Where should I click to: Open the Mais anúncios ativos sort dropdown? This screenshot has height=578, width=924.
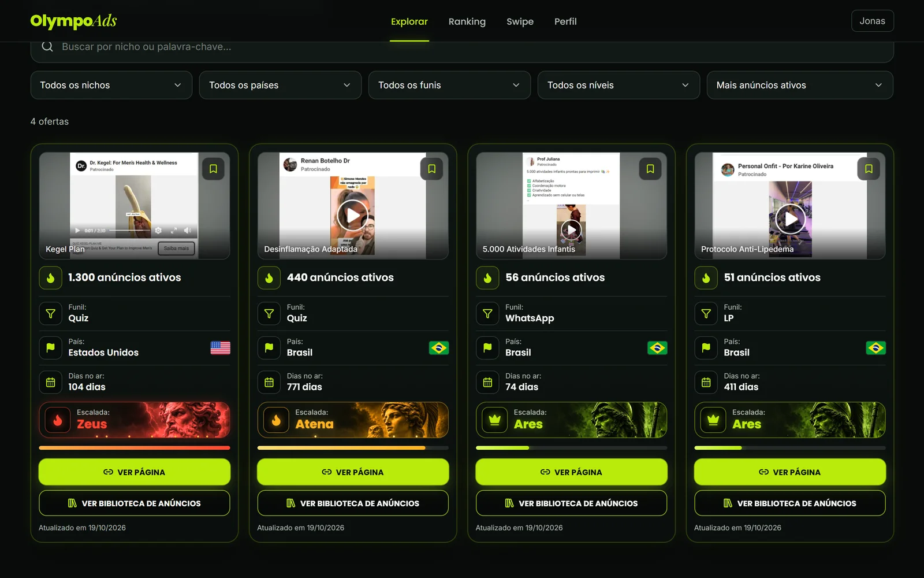coord(800,85)
